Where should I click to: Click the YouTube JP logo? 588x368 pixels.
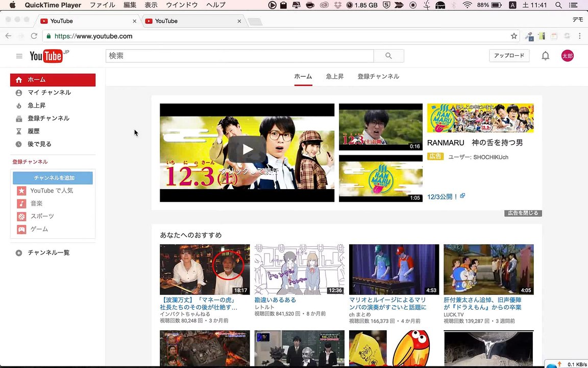click(49, 56)
